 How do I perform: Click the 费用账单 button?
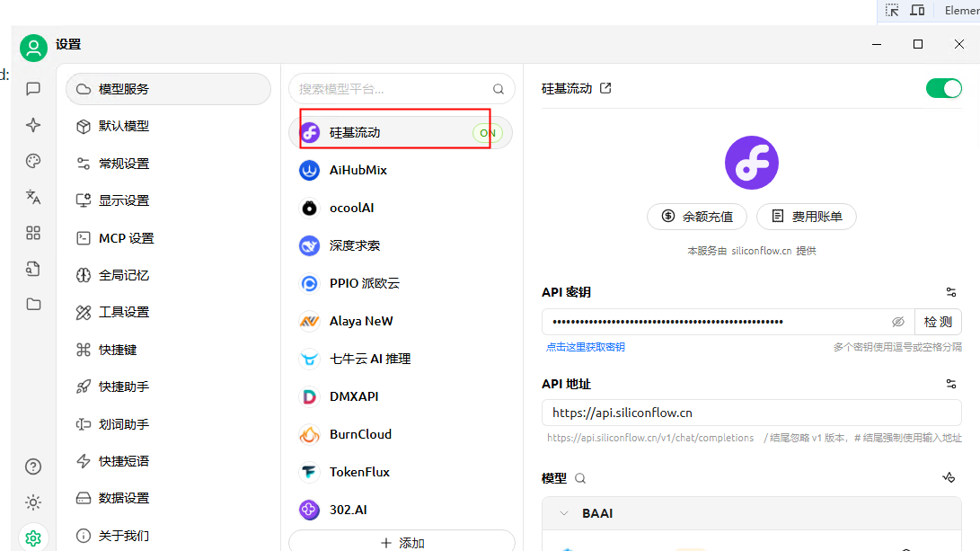[807, 217]
